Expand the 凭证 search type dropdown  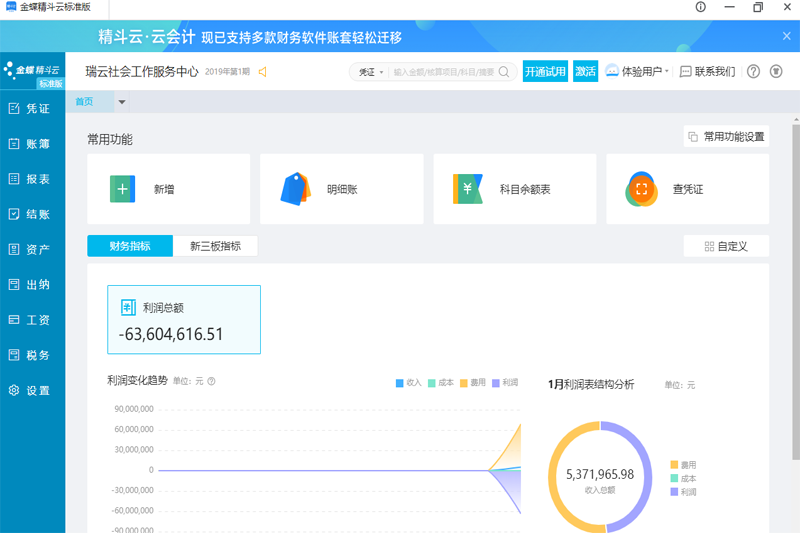pyautogui.click(x=370, y=72)
